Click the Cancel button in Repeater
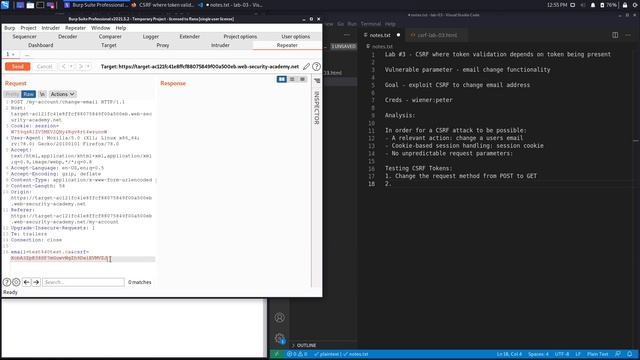 click(x=44, y=67)
